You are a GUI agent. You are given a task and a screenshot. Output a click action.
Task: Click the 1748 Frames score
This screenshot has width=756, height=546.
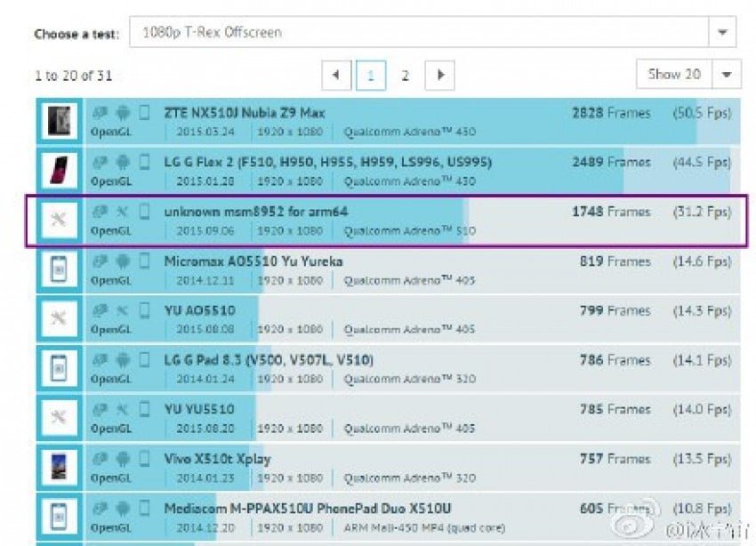[611, 212]
